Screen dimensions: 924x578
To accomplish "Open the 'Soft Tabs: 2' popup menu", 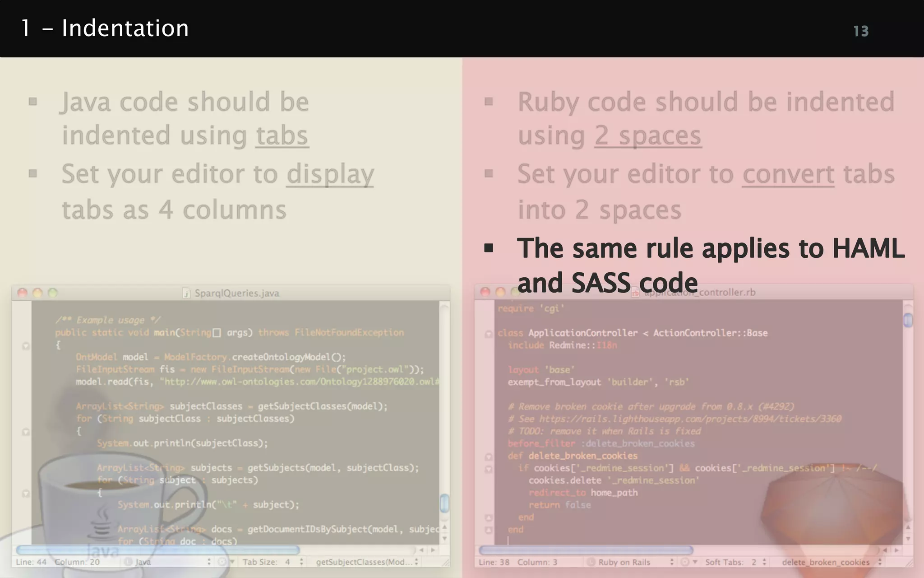I will [x=736, y=562].
